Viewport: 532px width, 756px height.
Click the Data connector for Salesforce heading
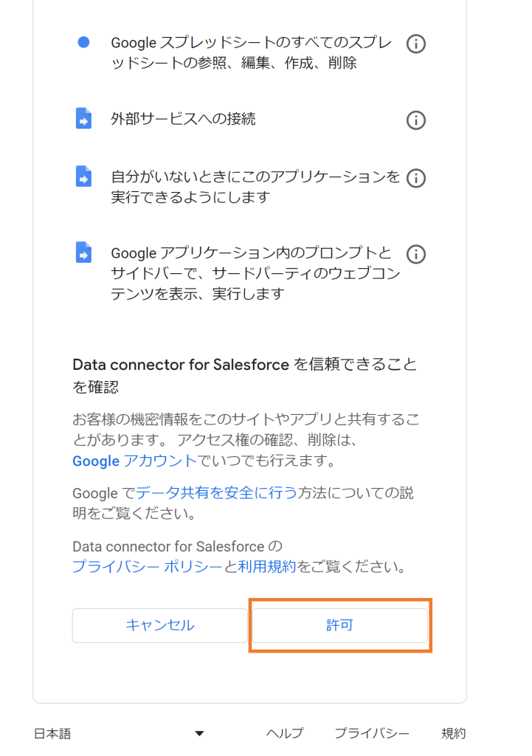(x=245, y=376)
